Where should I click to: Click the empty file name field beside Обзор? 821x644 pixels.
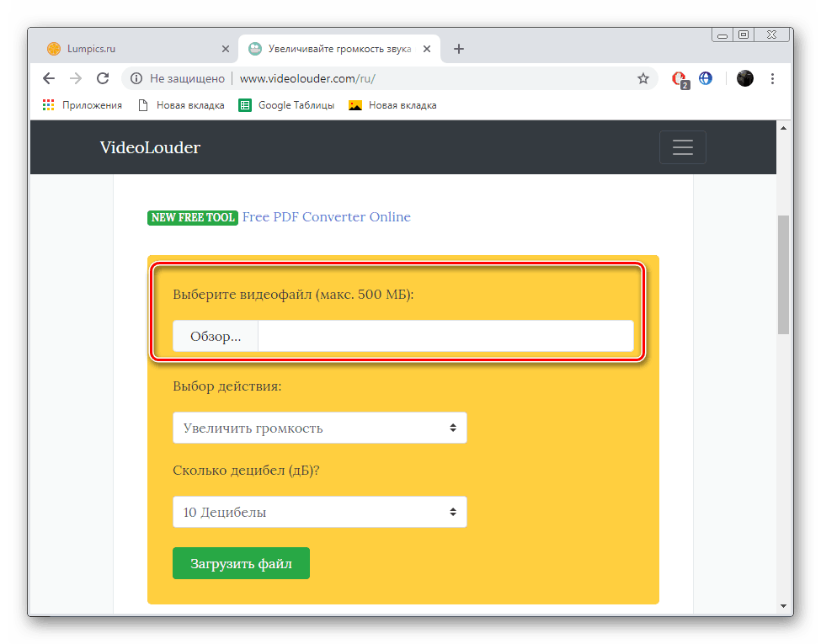445,336
